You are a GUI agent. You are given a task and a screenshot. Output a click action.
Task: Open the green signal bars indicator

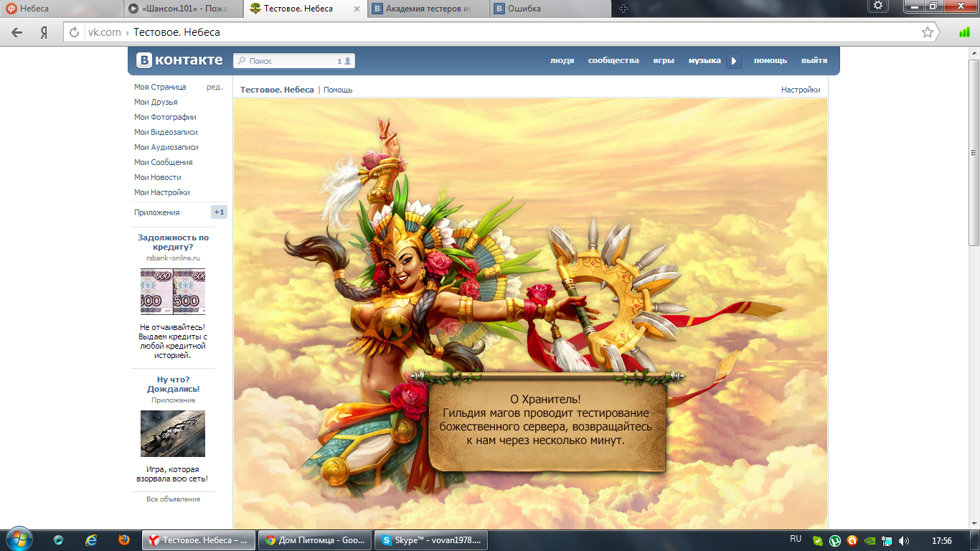pyautogui.click(x=964, y=32)
